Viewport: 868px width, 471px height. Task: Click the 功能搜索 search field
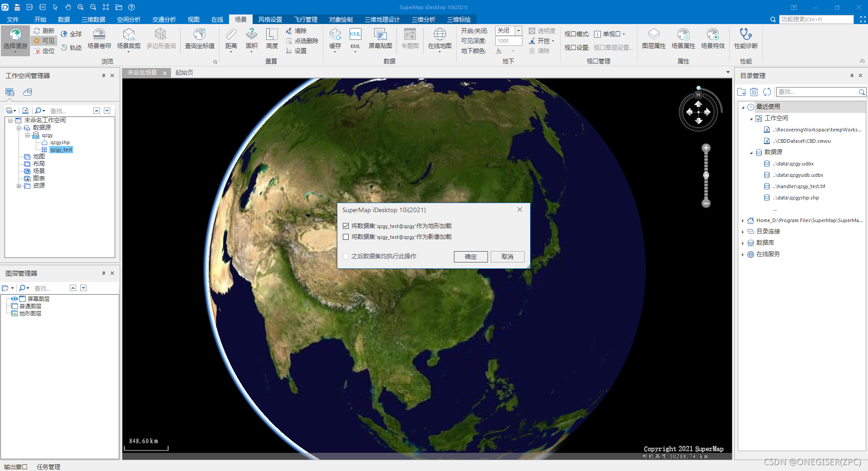816,19
